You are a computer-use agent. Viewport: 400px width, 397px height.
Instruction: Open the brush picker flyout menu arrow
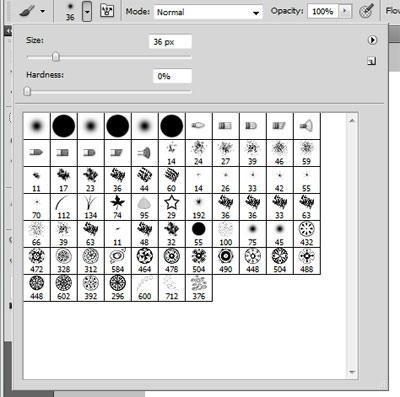coord(372,40)
